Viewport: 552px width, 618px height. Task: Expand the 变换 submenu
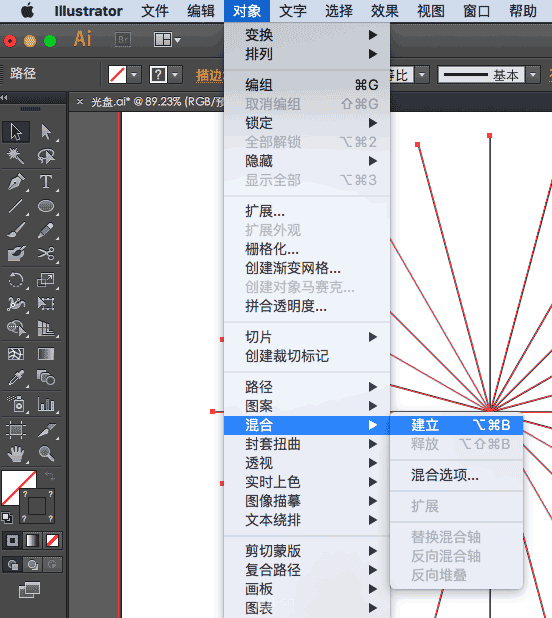click(307, 35)
